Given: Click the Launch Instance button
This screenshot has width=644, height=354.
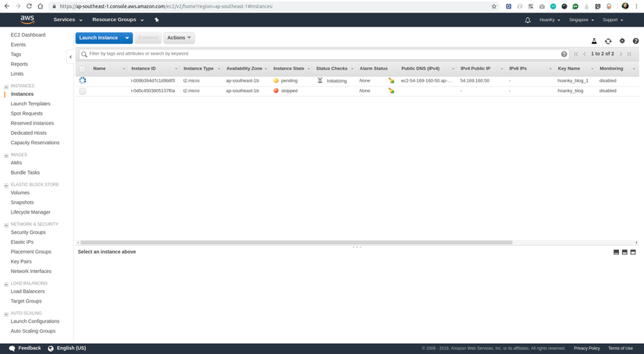Looking at the screenshot, I should click(x=98, y=37).
